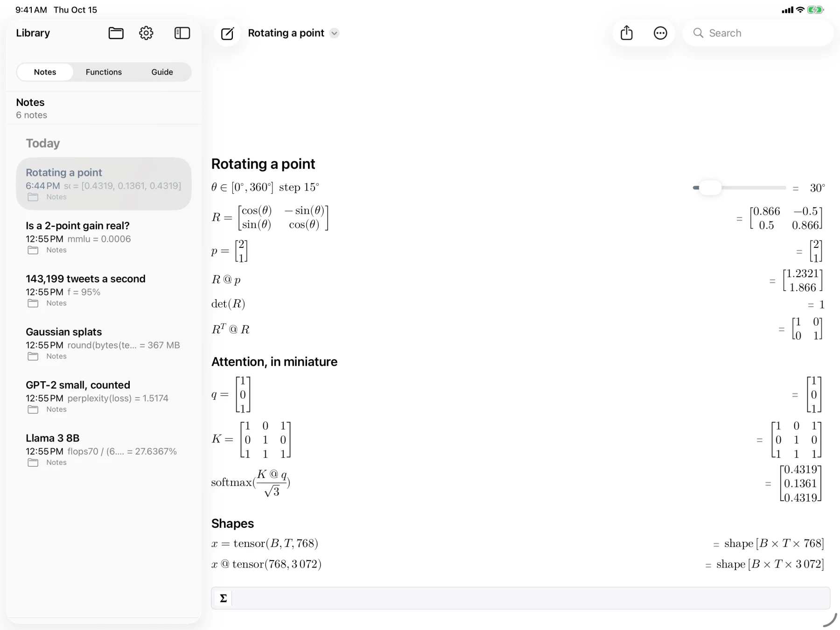Click the Wi-Fi icon in status bar

pyautogui.click(x=800, y=10)
